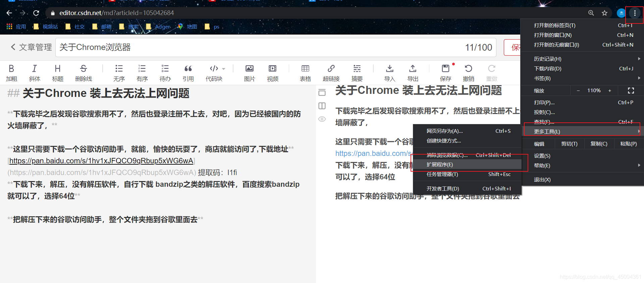
Task: Undo the last edit (撤销)
Action: (469, 73)
